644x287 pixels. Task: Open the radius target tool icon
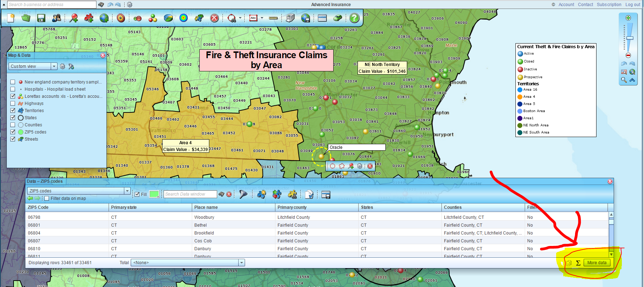pyautogui.click(x=121, y=18)
